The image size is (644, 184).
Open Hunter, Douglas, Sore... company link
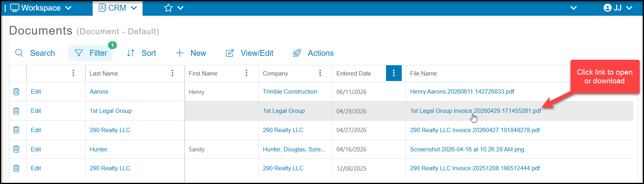click(x=294, y=149)
